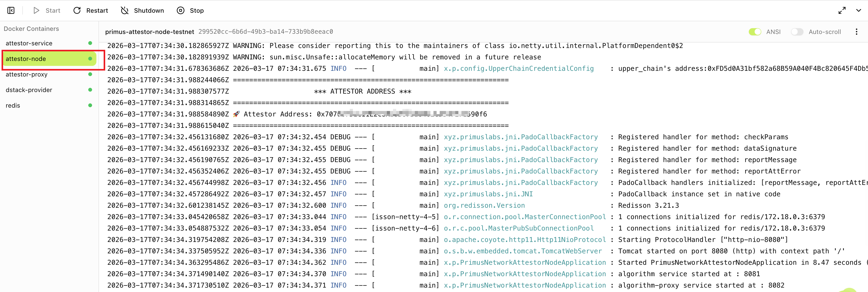Screen dimensions: 868x292
Task: Click 'o.r.c.pool.MasterPubSubConnectionPool' logger name
Action: [518, 228]
